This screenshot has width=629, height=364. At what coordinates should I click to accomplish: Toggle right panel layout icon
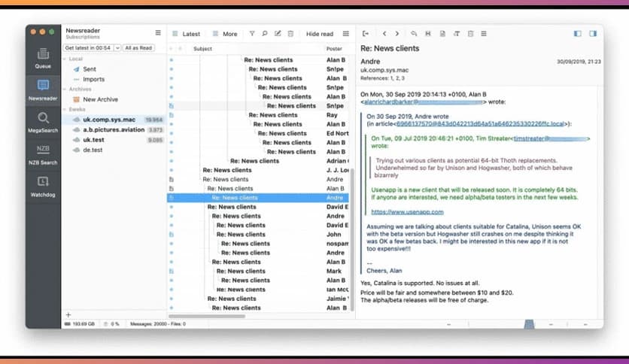tap(593, 34)
